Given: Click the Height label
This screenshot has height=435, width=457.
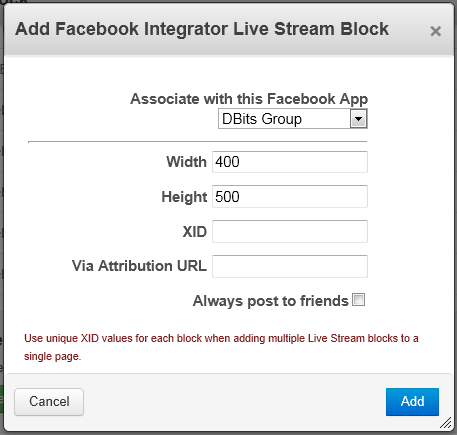Looking at the screenshot, I should point(184,197).
